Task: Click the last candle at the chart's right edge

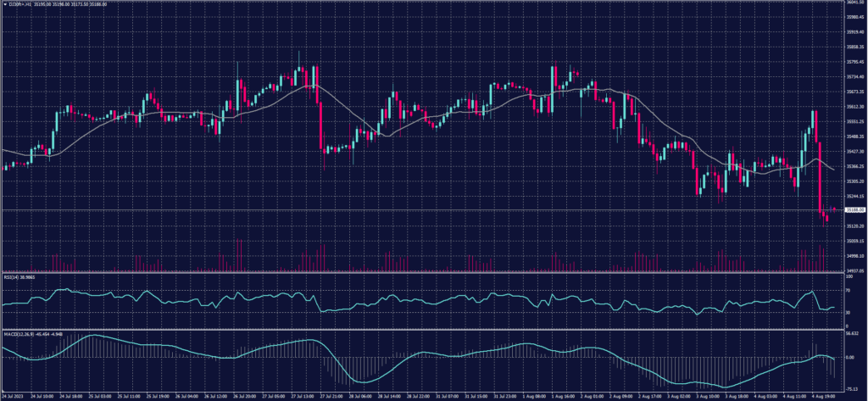Action: pyautogui.click(x=833, y=209)
